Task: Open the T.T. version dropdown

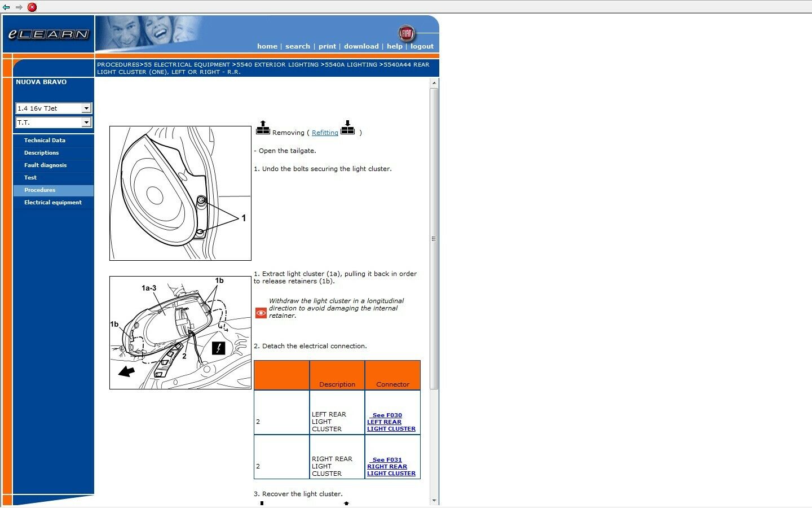Action: click(x=86, y=122)
